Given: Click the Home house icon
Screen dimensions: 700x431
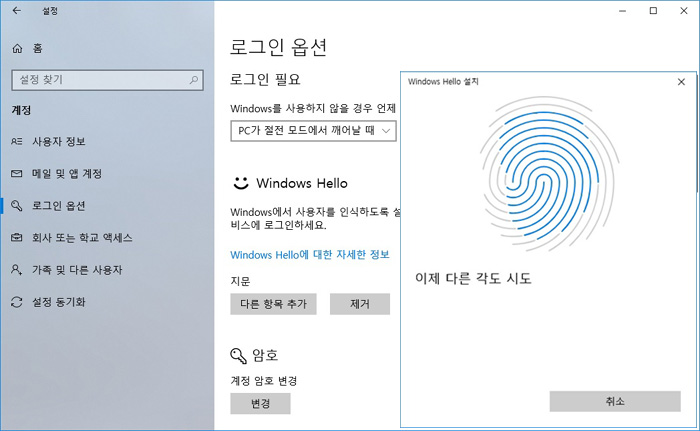Looking at the screenshot, I should point(17,48).
